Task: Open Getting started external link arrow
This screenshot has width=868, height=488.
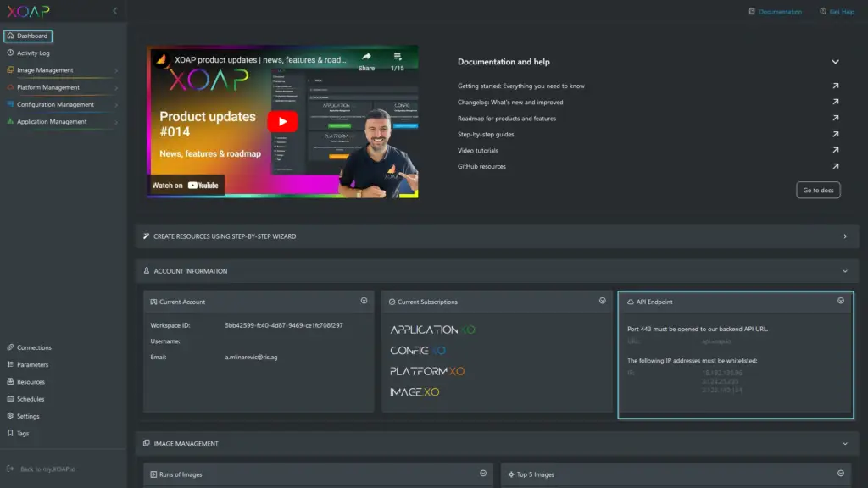Action: [835, 86]
